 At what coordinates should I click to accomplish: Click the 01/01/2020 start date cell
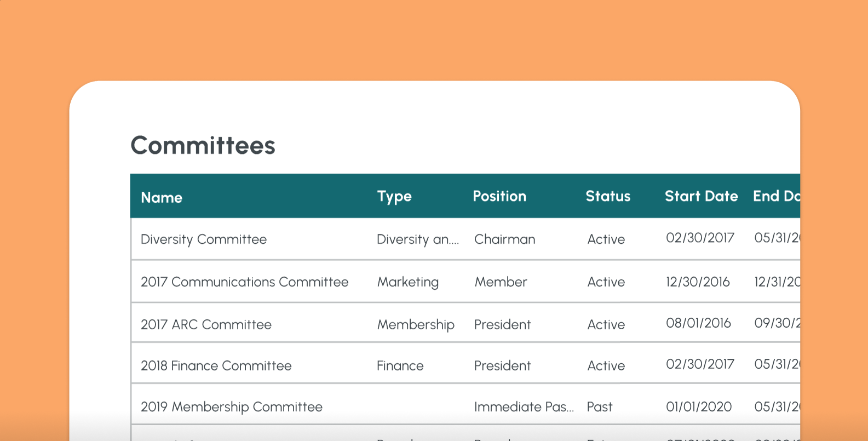[x=698, y=406]
